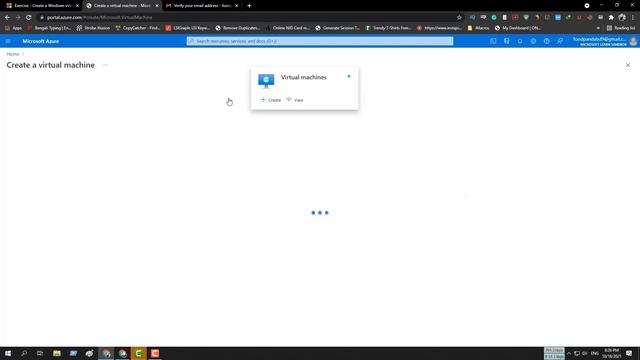
Task: Open the Trendy T-Shirts bookmark
Action: click(388, 28)
